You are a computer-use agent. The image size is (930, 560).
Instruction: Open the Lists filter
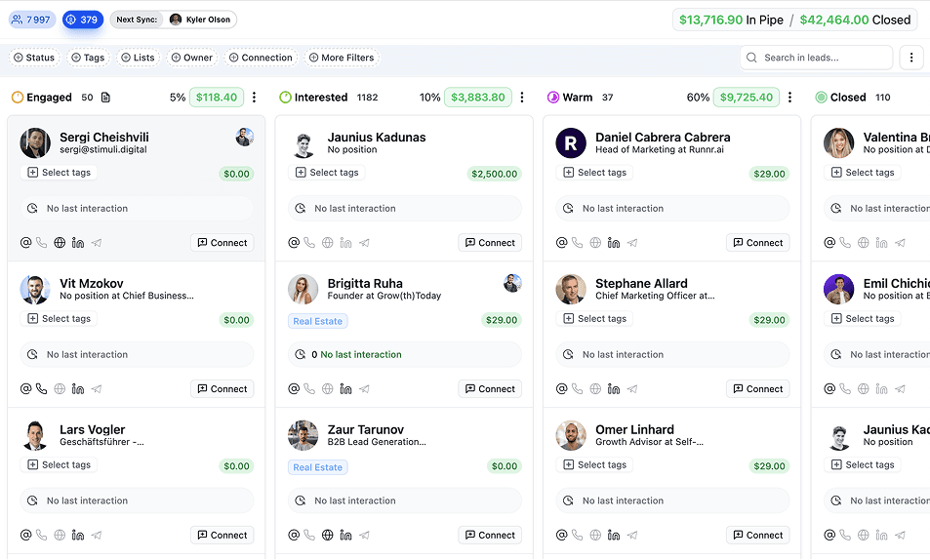pos(138,58)
